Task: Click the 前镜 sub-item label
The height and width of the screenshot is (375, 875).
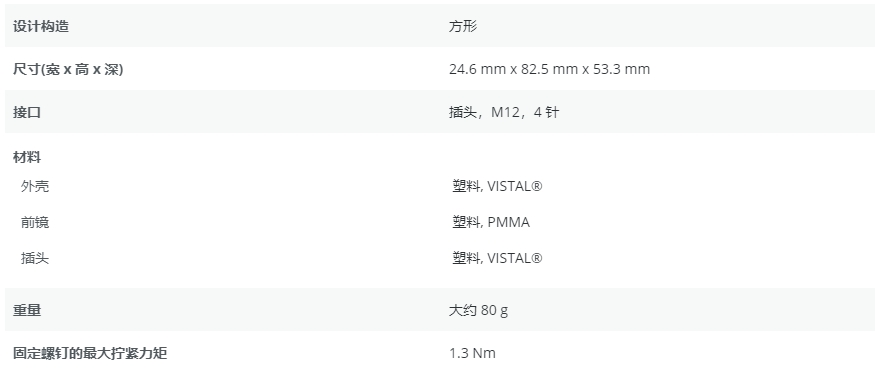Action: [x=35, y=222]
